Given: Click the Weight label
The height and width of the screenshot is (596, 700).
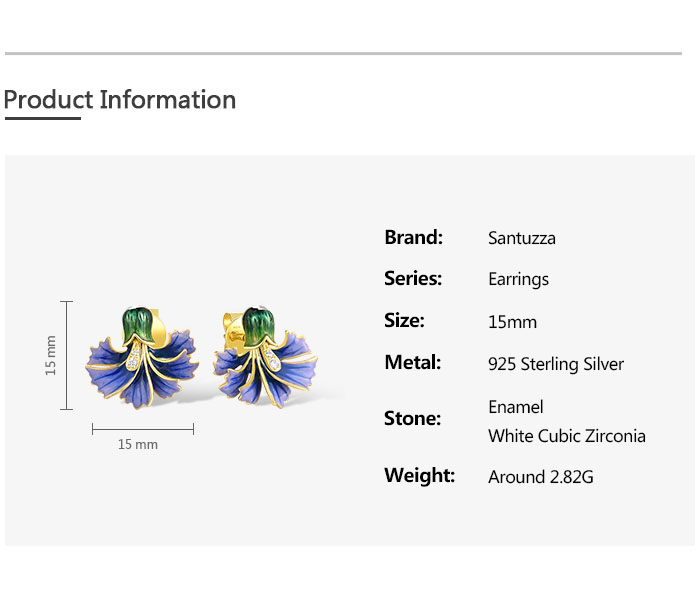Looking at the screenshot, I should [x=419, y=475].
